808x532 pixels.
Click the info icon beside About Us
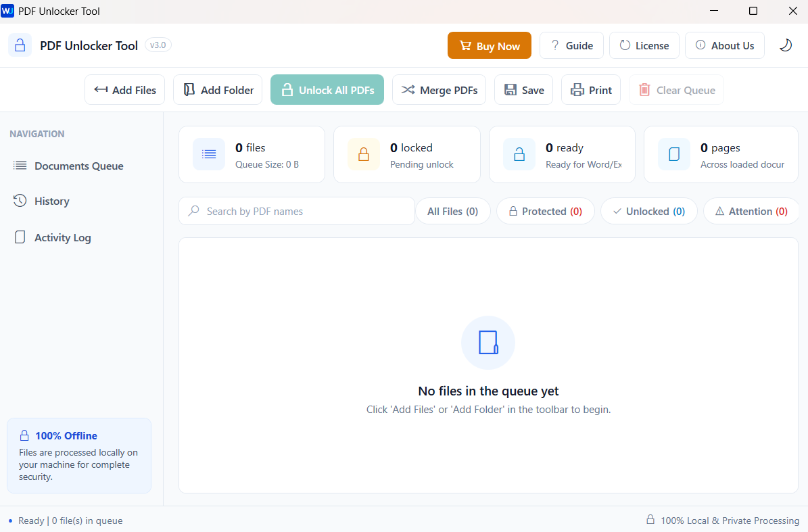(700, 45)
